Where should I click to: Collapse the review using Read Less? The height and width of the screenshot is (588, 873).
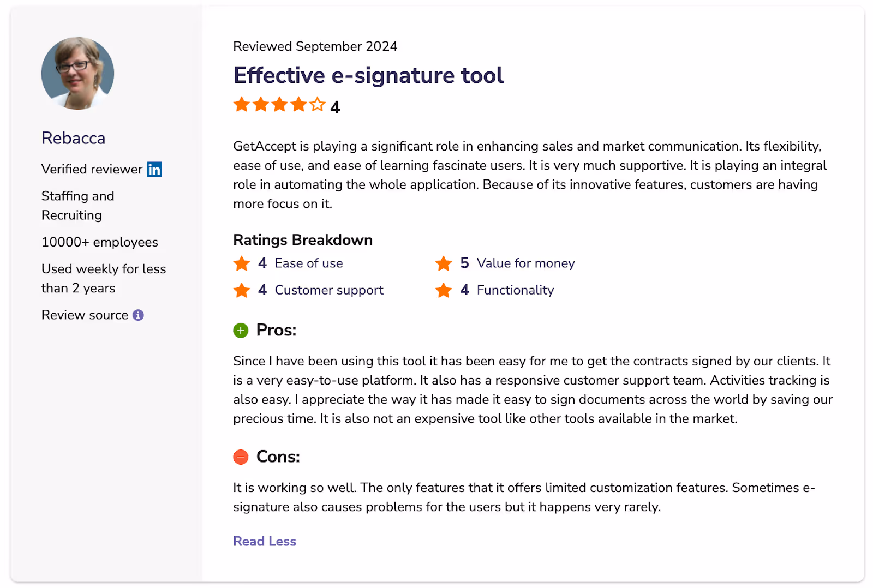[264, 541]
